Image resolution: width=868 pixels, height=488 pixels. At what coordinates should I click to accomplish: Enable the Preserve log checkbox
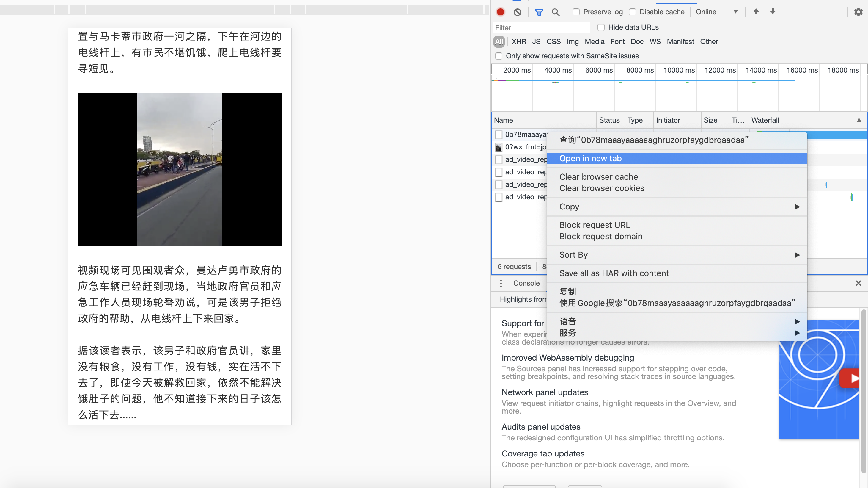click(x=576, y=12)
